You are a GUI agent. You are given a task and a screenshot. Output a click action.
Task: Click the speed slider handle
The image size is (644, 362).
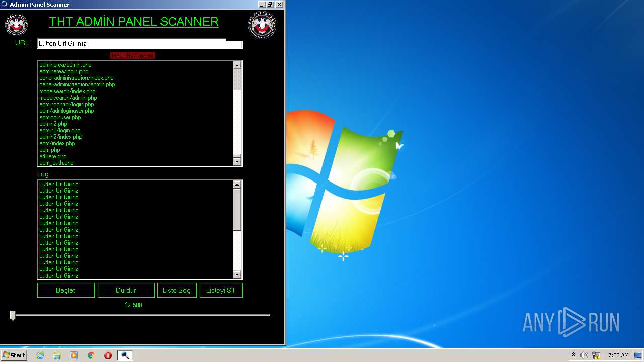pos(13,315)
